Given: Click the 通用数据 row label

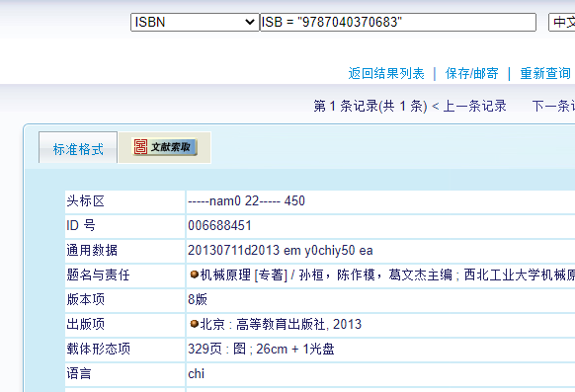Looking at the screenshot, I should point(92,251).
